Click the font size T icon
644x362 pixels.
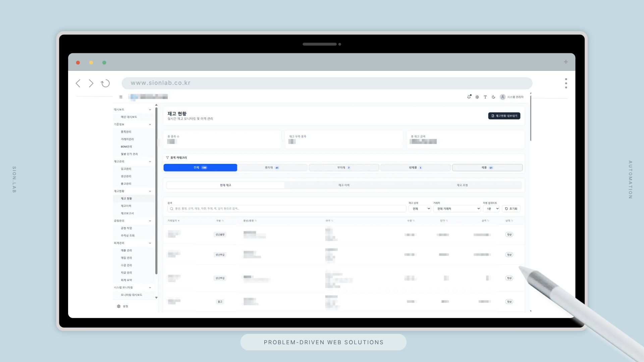click(x=485, y=97)
